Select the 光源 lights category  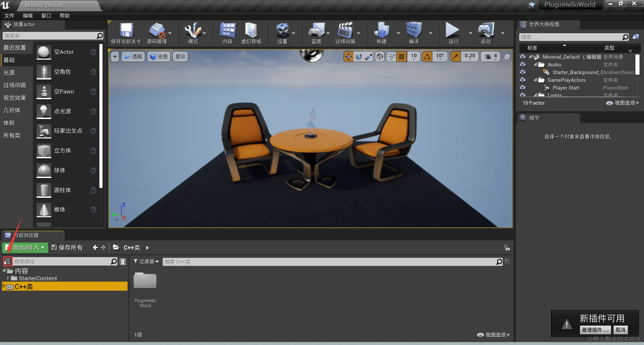coord(16,73)
